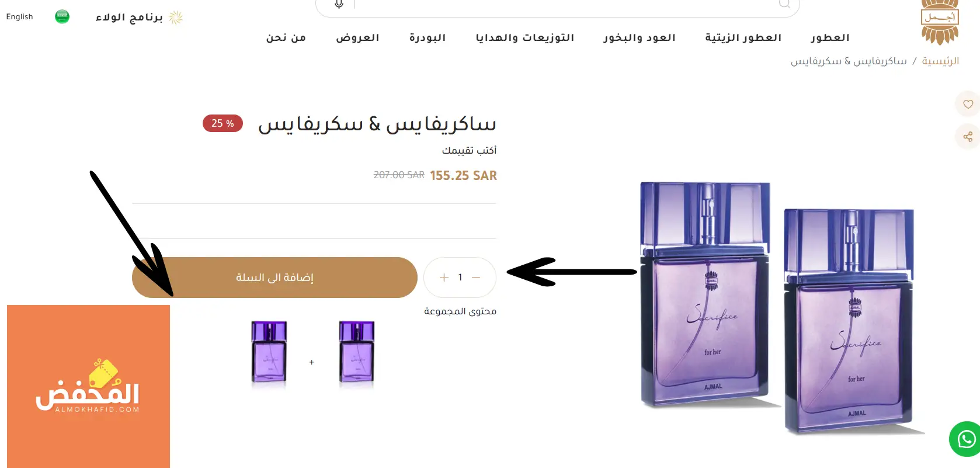Image resolution: width=980 pixels, height=468 pixels.
Task: Open العروض offers menu item
Action: click(357, 37)
